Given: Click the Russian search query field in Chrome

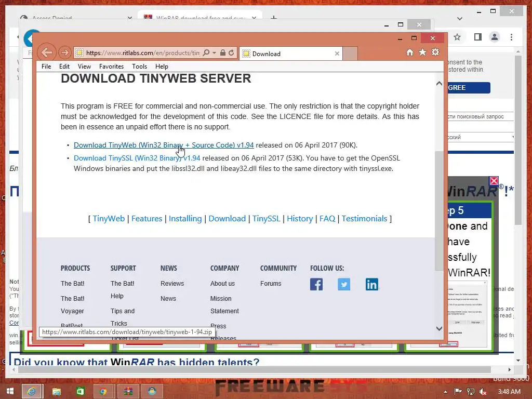Looking at the screenshot, I should tap(480, 116).
